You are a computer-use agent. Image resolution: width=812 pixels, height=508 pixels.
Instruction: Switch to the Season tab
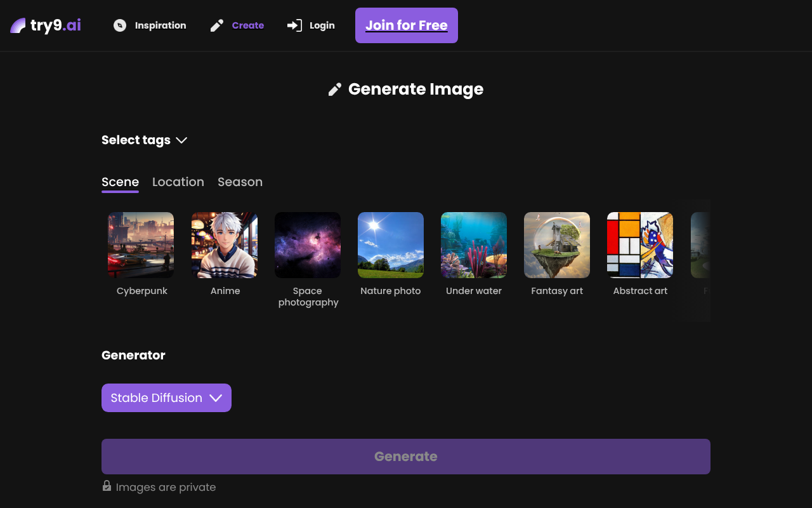pyautogui.click(x=240, y=182)
